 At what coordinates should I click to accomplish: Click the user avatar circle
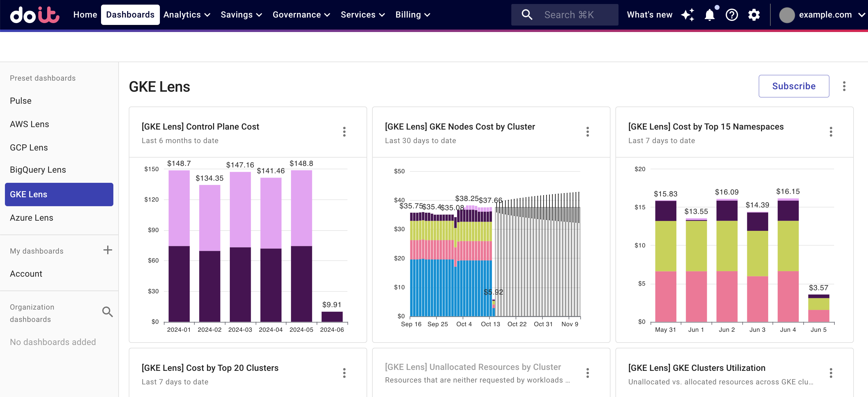(787, 15)
